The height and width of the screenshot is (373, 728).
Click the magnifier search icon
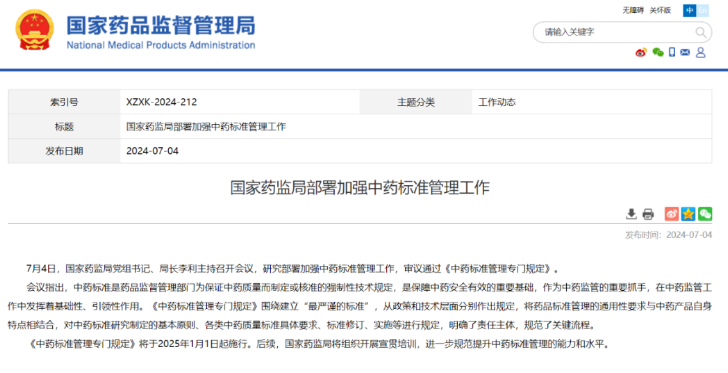tap(701, 32)
